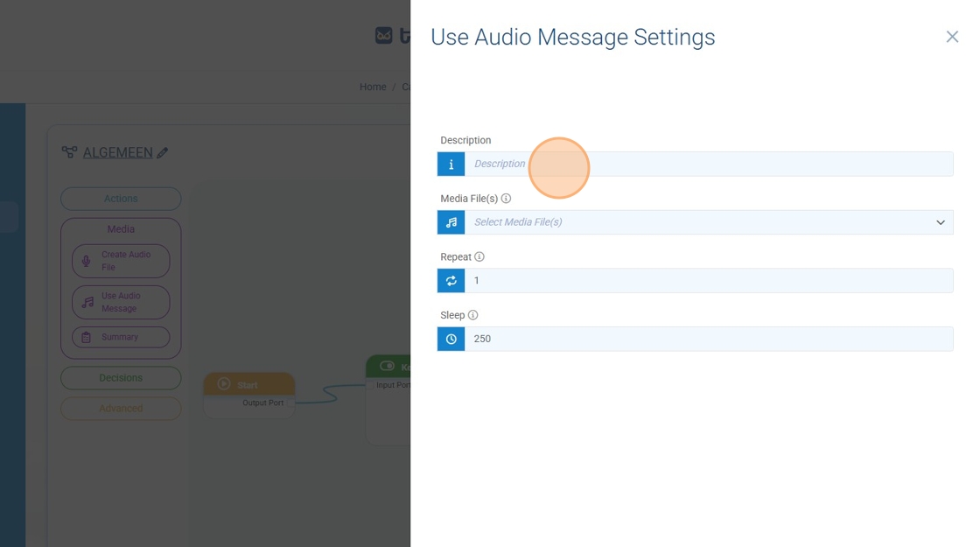
Task: Click the music note icon beside Media File(s)
Action: [x=451, y=222]
